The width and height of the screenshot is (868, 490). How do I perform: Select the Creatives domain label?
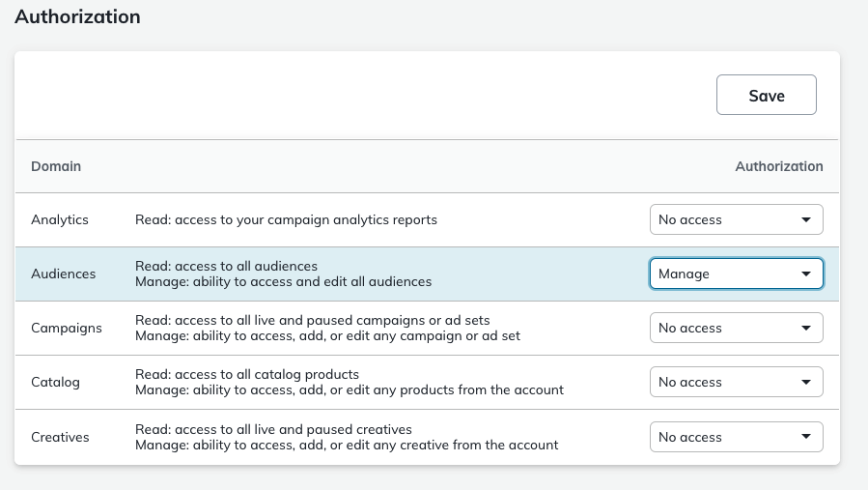[x=60, y=437]
